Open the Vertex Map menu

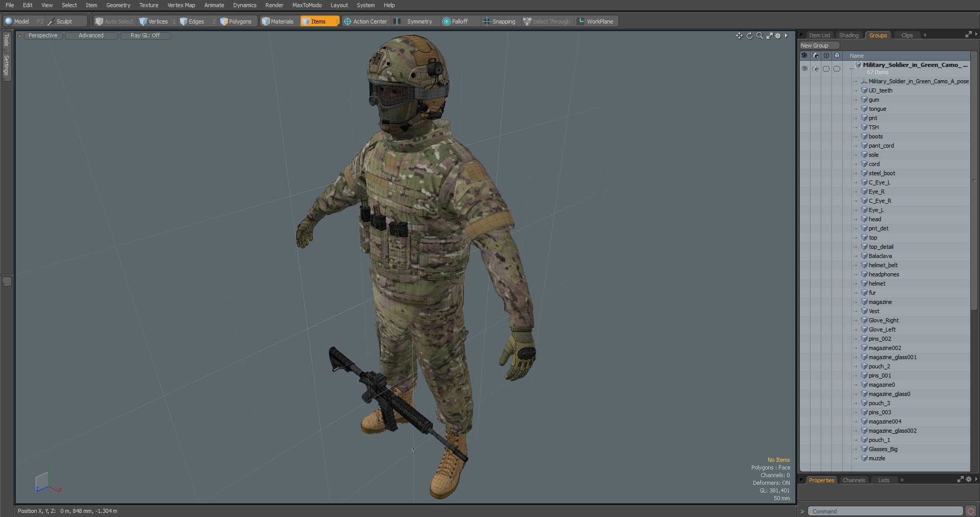(181, 5)
